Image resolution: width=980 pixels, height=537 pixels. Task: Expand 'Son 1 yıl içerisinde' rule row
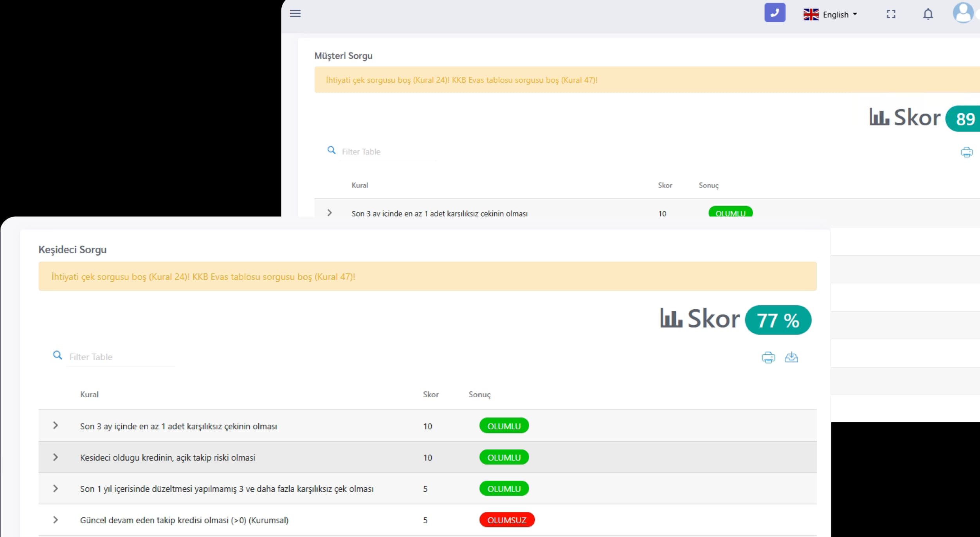[56, 488]
